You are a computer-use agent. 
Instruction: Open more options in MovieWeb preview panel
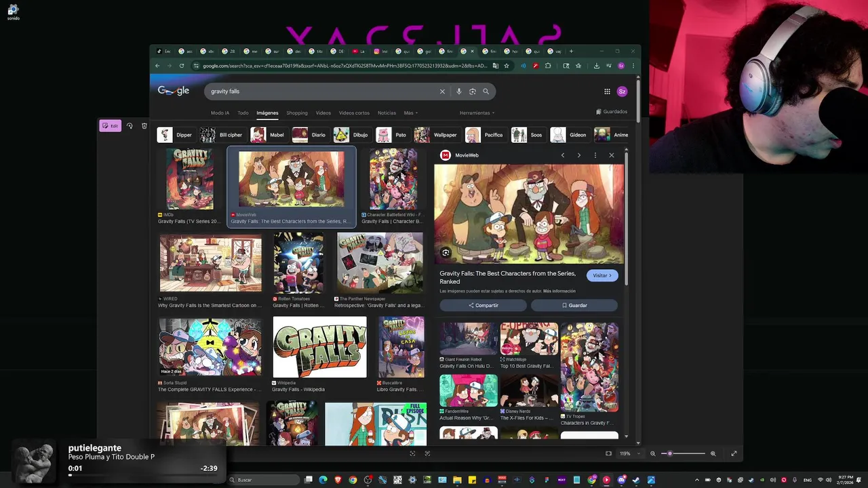[x=595, y=155]
